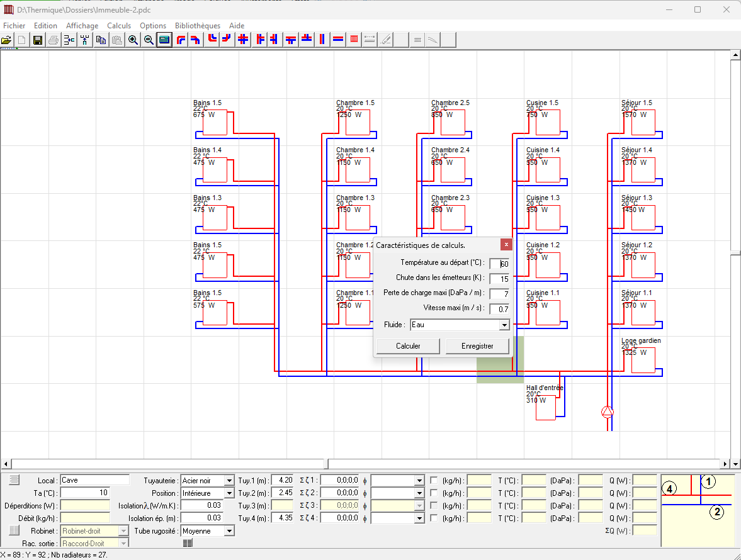741x560 pixels.
Task: Enable the checkbox on the Tuy.2 row
Action: 434,493
